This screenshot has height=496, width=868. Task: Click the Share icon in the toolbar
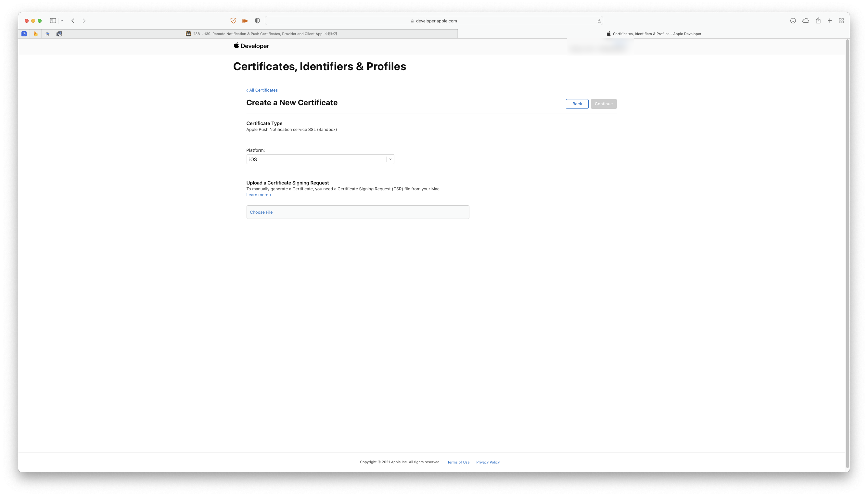tap(818, 21)
